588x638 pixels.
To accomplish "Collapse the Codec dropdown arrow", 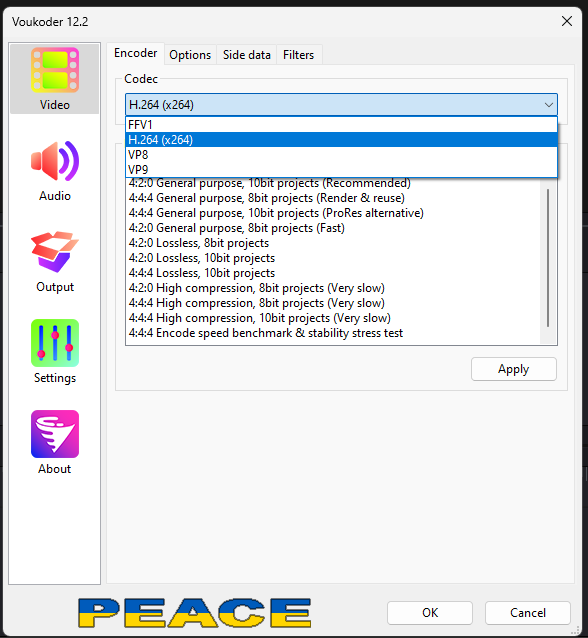I will [x=549, y=105].
